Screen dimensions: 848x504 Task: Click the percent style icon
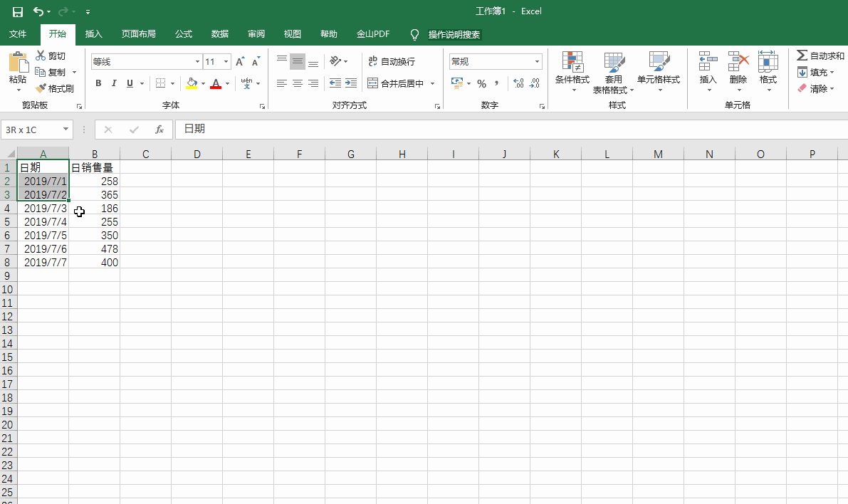[x=481, y=84]
